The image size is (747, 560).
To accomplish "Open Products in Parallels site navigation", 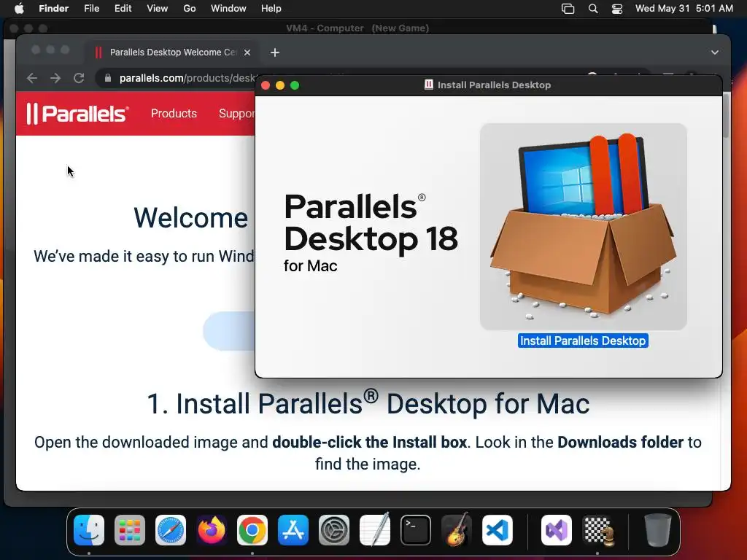I will pos(174,113).
